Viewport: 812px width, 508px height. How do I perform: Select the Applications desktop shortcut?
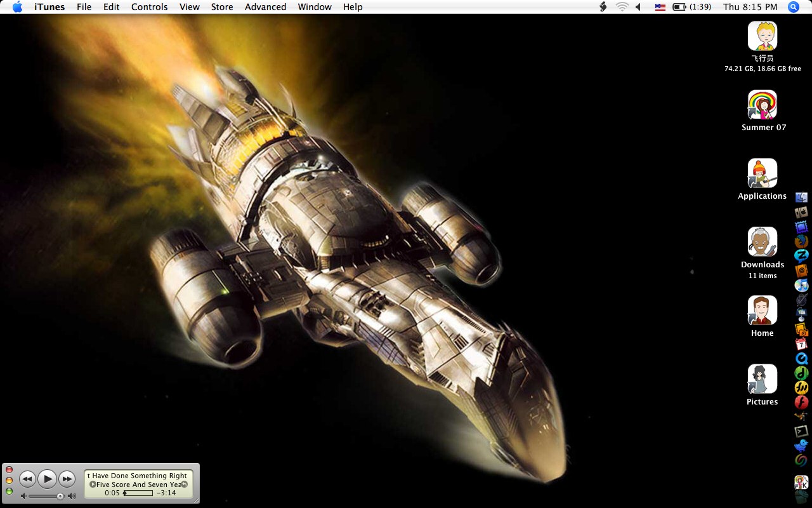coord(763,173)
